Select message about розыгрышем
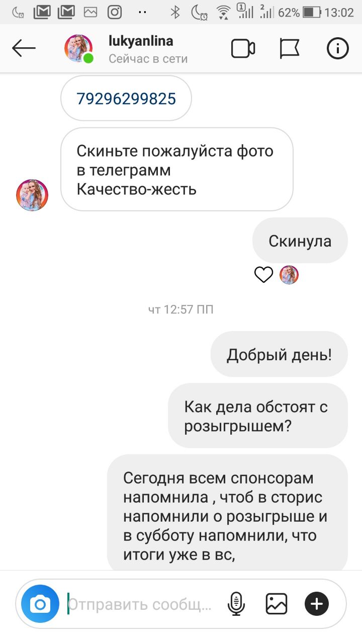 [258, 416]
